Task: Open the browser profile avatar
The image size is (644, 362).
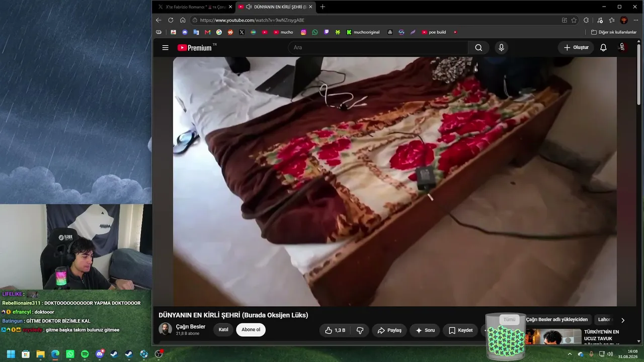Action: pyautogui.click(x=624, y=20)
